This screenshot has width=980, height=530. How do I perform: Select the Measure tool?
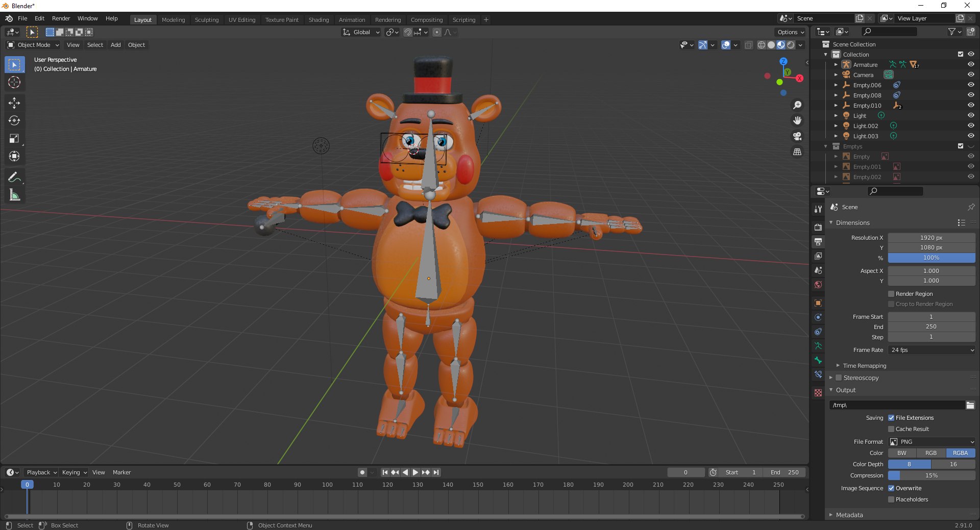14,195
